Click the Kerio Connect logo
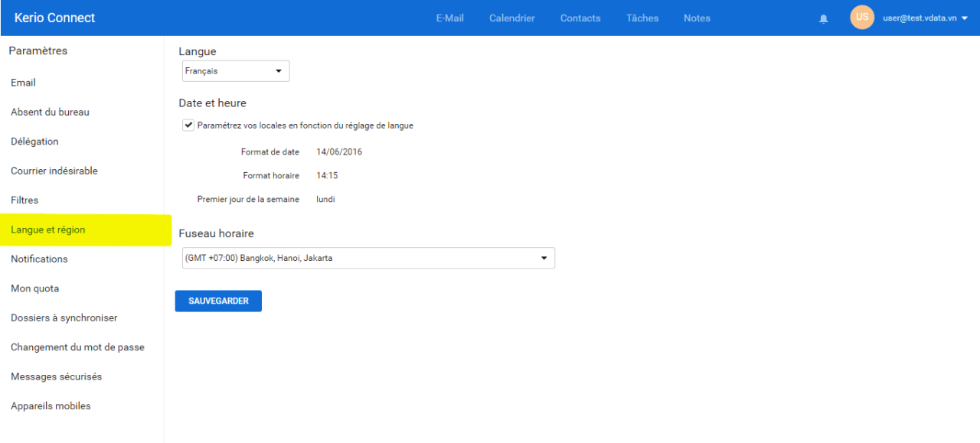Viewport: 980px width, 443px height. coord(54,18)
